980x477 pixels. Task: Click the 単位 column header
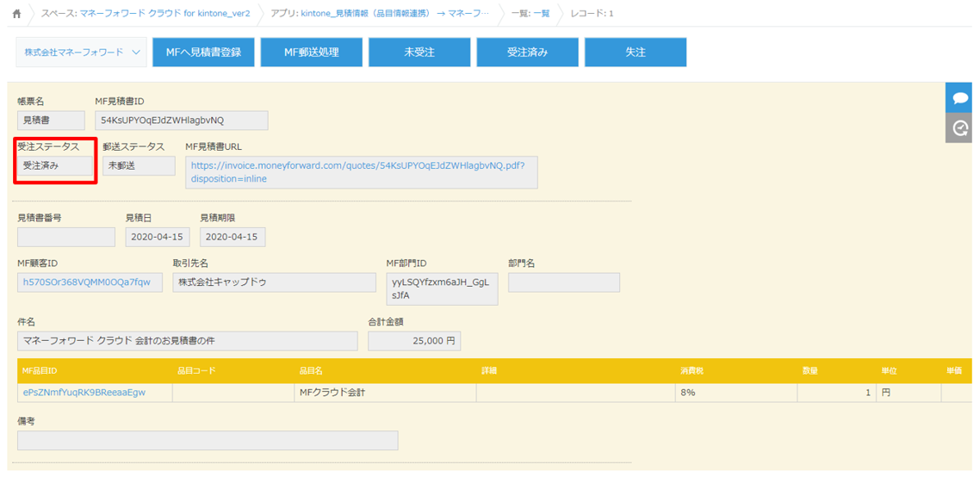909,371
